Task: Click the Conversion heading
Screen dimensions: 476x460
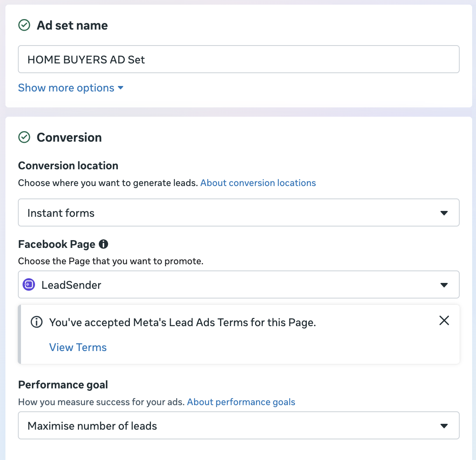Action: (x=69, y=137)
